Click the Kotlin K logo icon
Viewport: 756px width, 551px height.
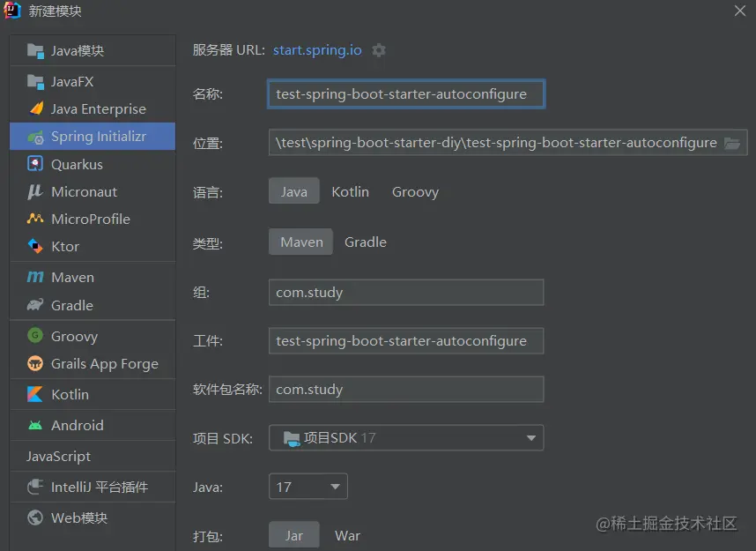[34, 394]
